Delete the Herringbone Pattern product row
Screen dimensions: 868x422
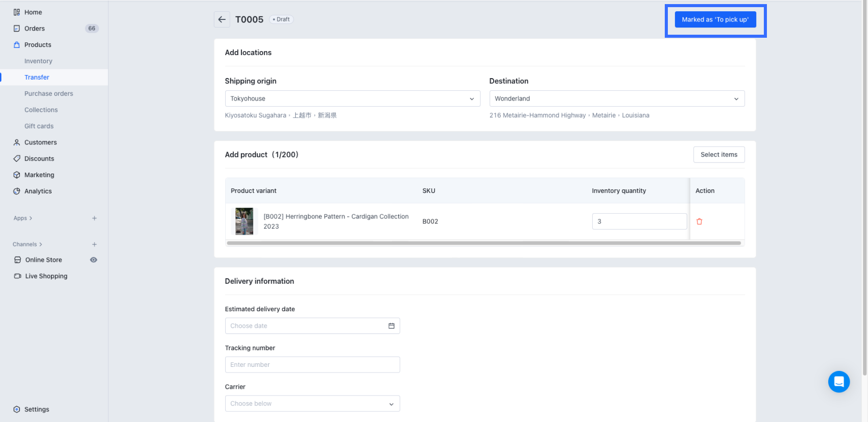point(699,221)
